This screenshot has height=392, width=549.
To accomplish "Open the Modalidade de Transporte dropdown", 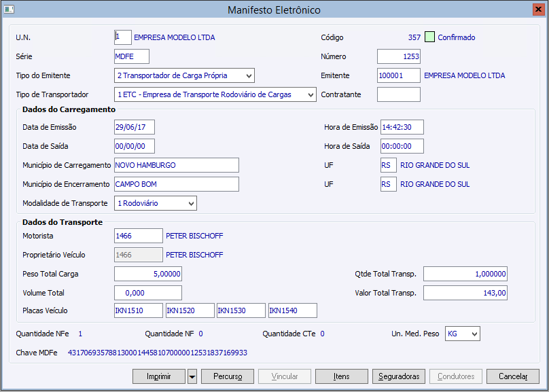I will tap(191, 203).
